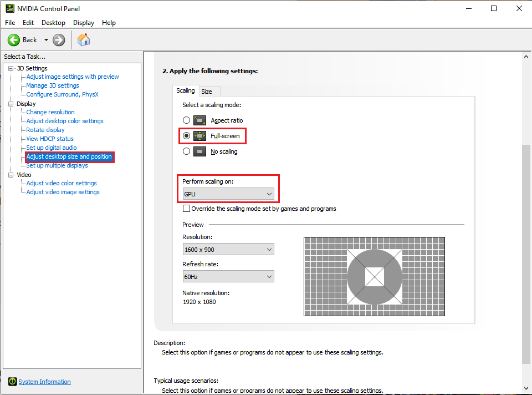
Task: Click the scrollbar down arrow
Action: pos(526,388)
